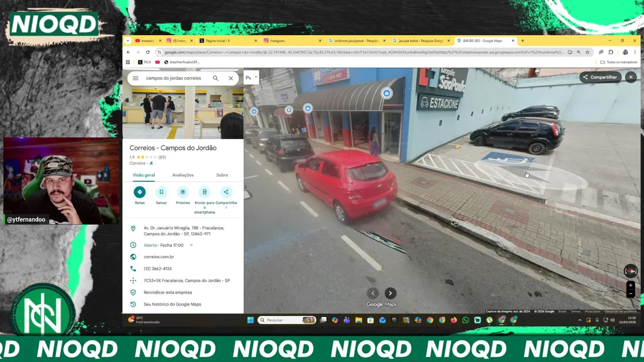
Task: Reload the page in Chrome
Action: 148,52
